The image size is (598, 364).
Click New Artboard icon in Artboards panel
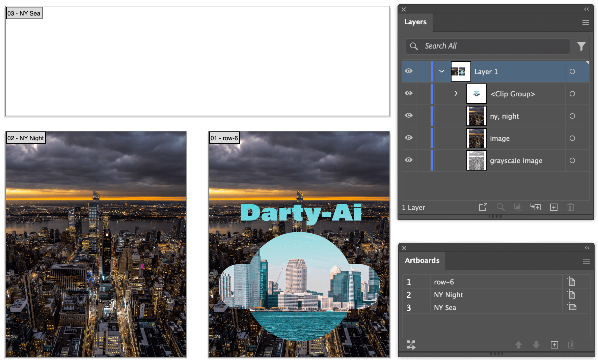554,344
